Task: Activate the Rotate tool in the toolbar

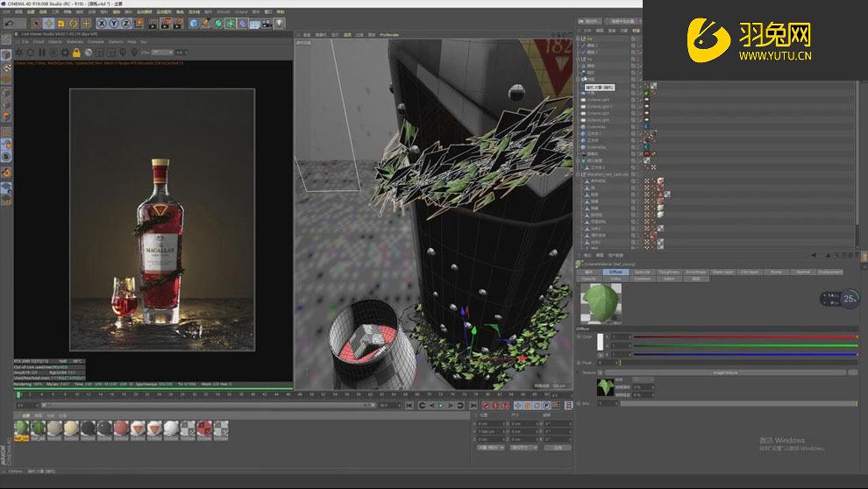Action: click(73, 24)
